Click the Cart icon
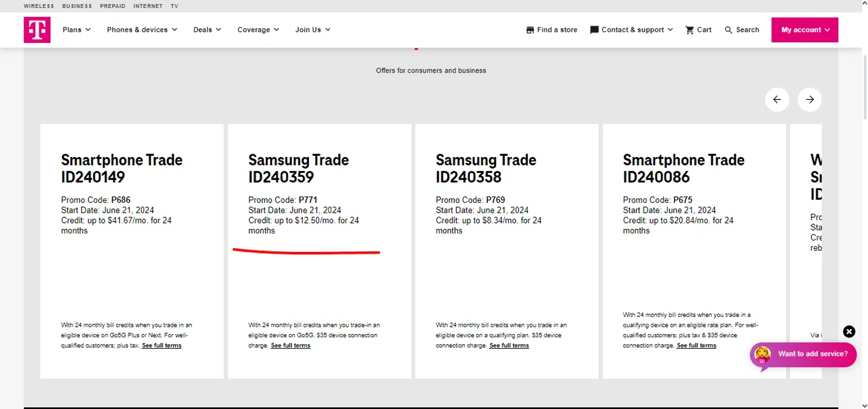Viewport: 868px width, 409px height. tap(690, 30)
